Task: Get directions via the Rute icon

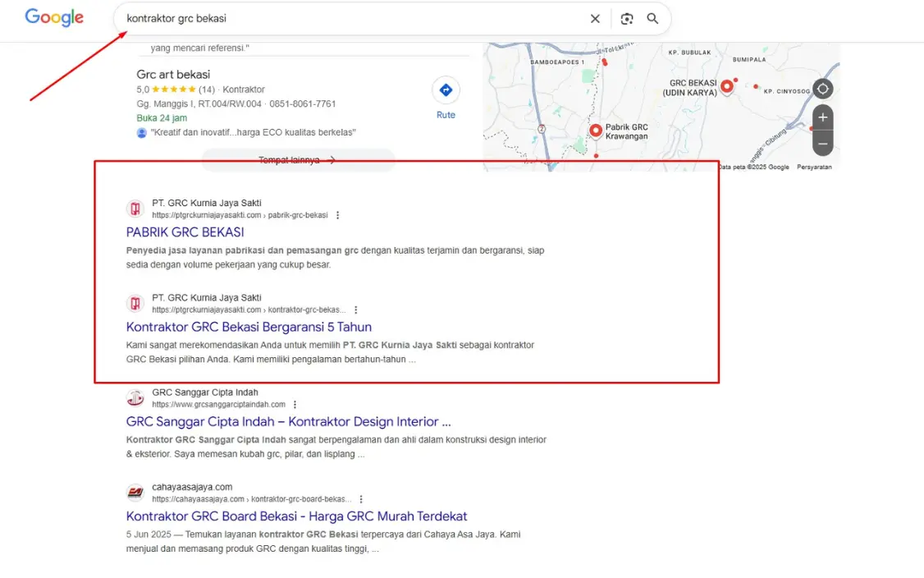Action: (446, 90)
